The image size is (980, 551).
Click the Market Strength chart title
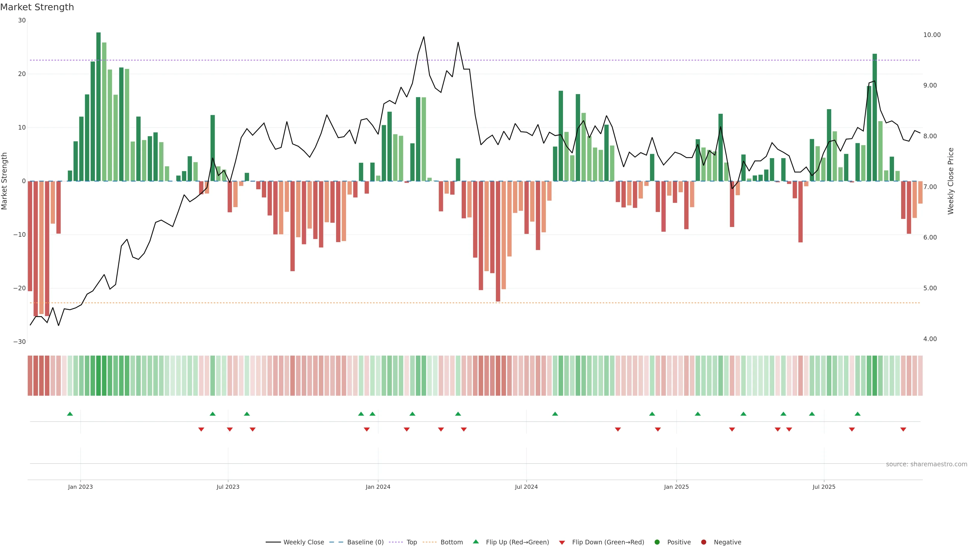click(x=37, y=7)
